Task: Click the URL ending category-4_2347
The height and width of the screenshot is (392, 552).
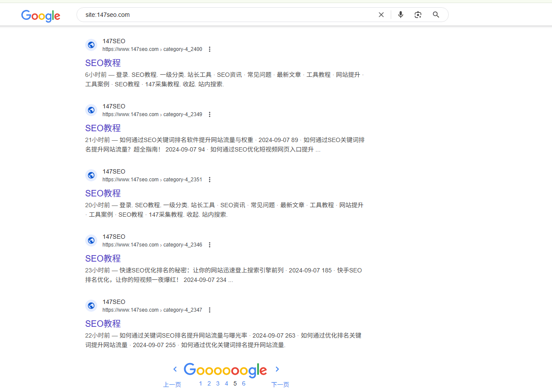Action: pyautogui.click(x=152, y=310)
